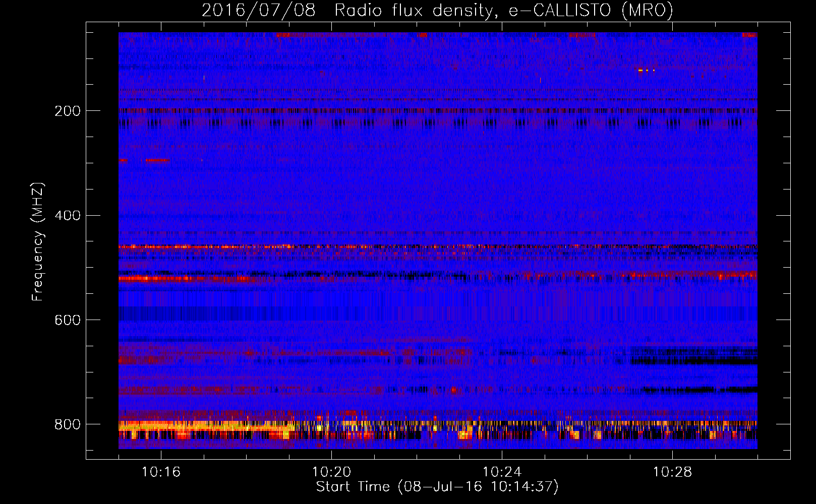Click the 'Start Time (08-Jul-16 10:14:37)' label
This screenshot has height=504, width=816.
(437, 487)
